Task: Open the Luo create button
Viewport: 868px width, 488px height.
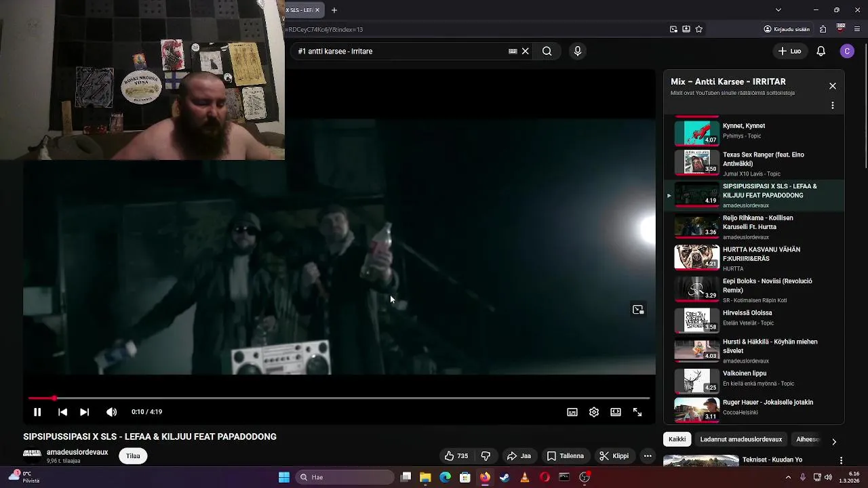Action: click(x=789, y=51)
